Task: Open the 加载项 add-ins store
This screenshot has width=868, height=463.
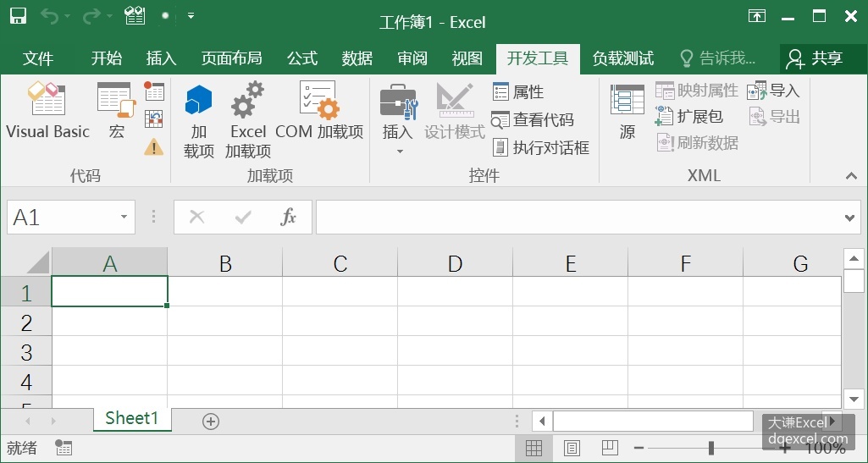Action: pos(199,122)
